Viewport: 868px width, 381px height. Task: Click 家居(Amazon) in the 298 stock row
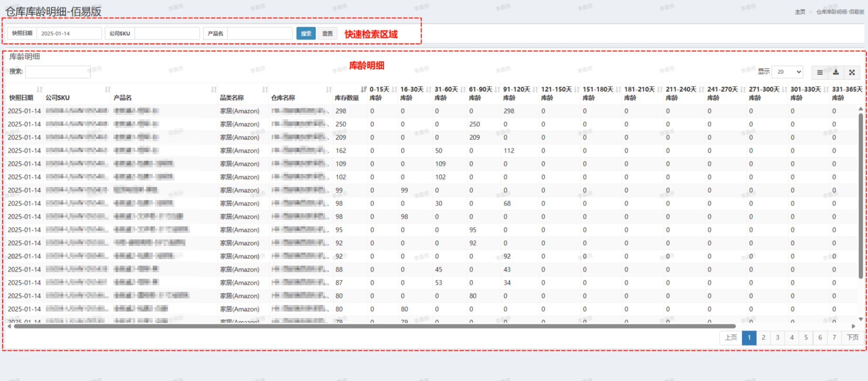click(x=240, y=111)
